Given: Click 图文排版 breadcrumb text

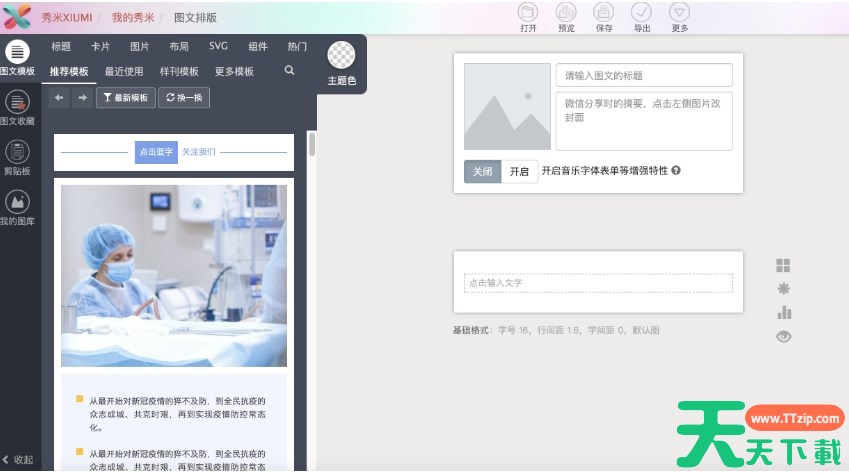Looking at the screenshot, I should [x=195, y=17].
